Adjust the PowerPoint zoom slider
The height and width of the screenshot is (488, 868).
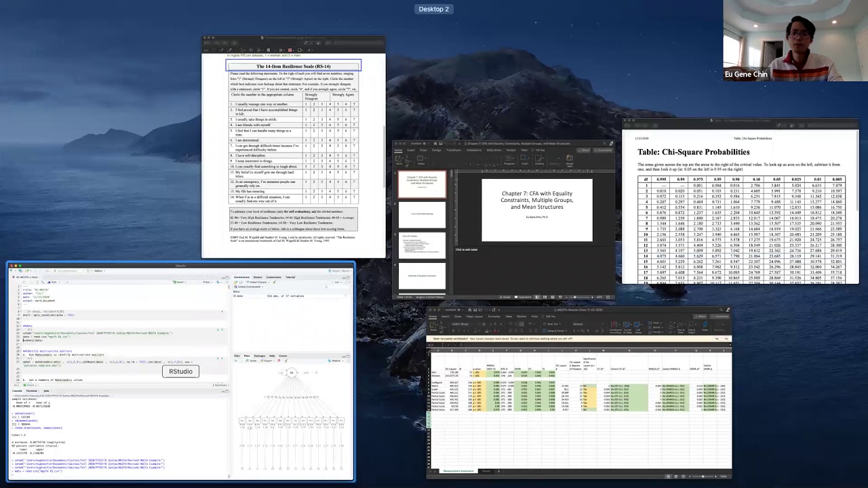(x=575, y=297)
